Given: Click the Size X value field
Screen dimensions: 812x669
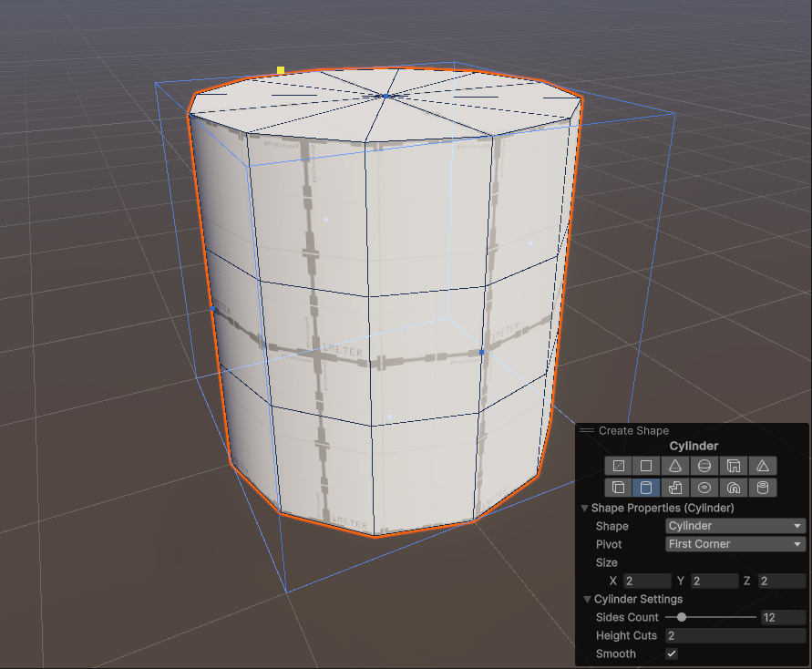Looking at the screenshot, I should tap(646, 581).
